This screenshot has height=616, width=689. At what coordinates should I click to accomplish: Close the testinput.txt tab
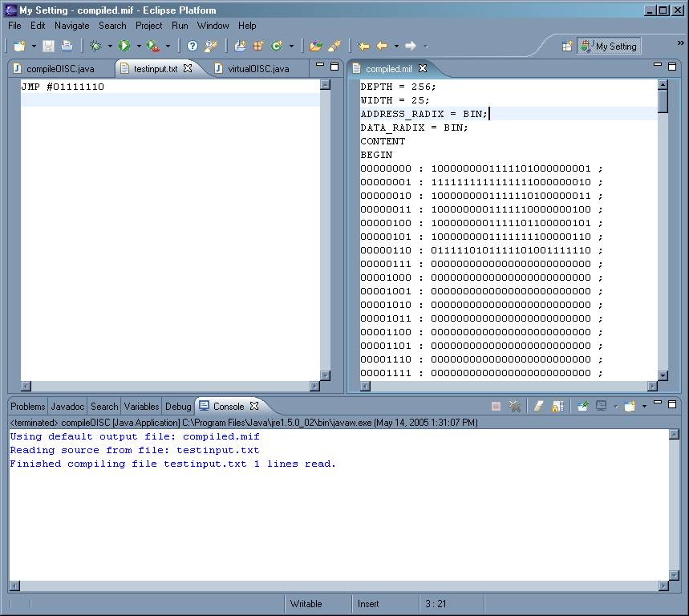(x=188, y=68)
